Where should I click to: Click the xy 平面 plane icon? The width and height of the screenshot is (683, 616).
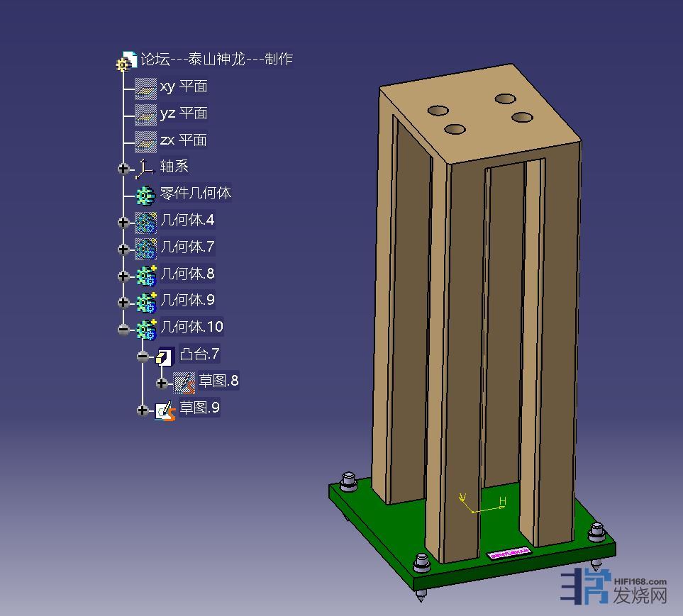click(x=145, y=88)
